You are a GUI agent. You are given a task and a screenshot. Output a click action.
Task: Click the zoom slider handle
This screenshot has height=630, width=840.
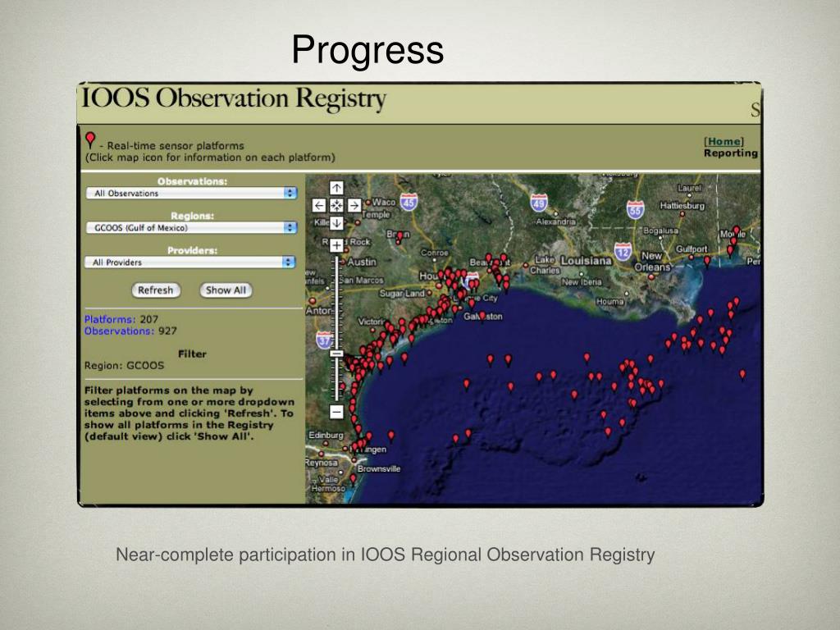tap(336, 354)
